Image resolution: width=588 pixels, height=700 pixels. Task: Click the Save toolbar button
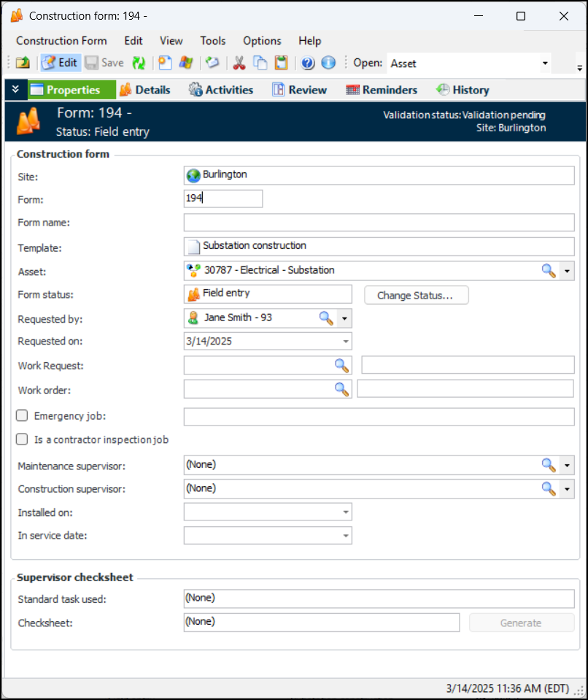[x=104, y=63]
